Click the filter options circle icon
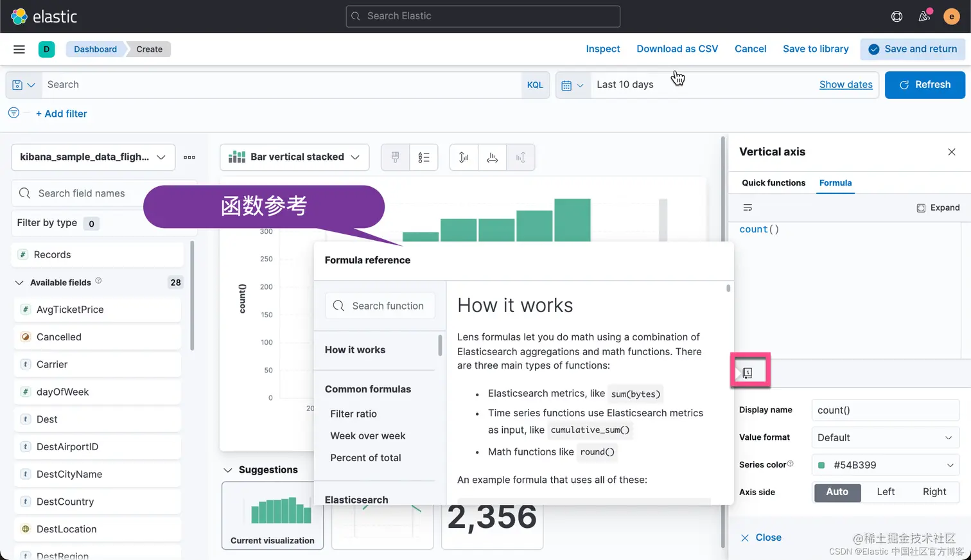Screen dimensions: 971x560 (13, 113)
